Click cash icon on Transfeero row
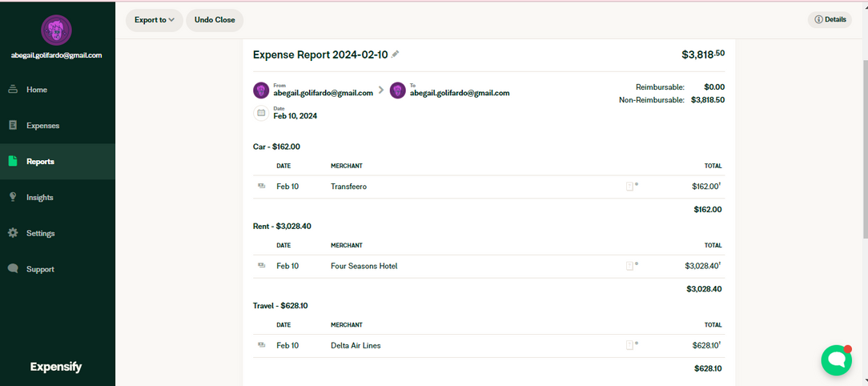The image size is (868, 386). pos(262,187)
